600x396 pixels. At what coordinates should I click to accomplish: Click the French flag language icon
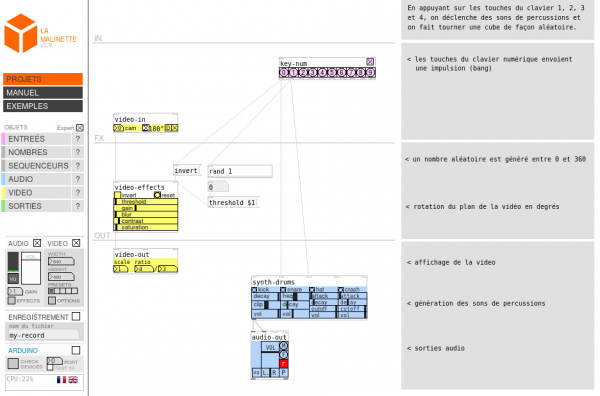(61, 380)
